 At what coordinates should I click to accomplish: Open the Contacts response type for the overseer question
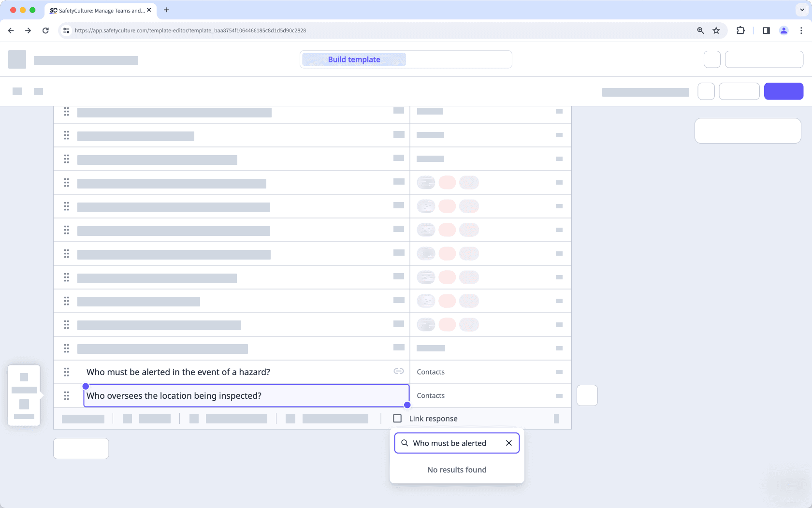(431, 395)
